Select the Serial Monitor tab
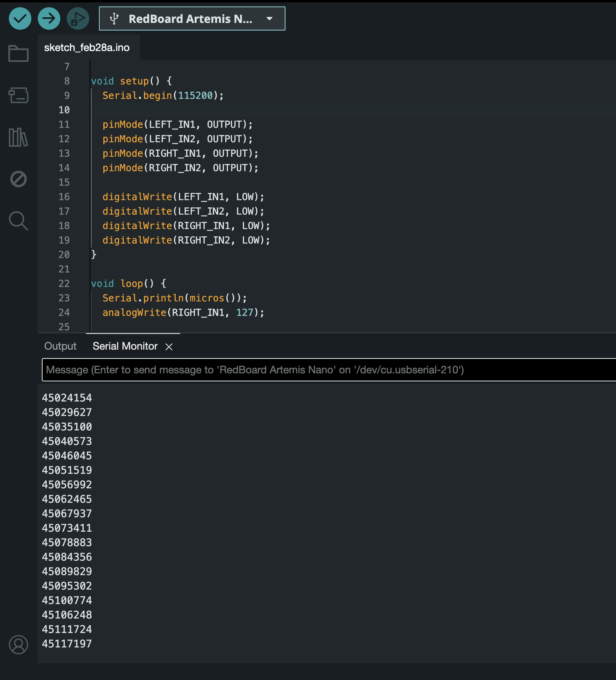 125,346
